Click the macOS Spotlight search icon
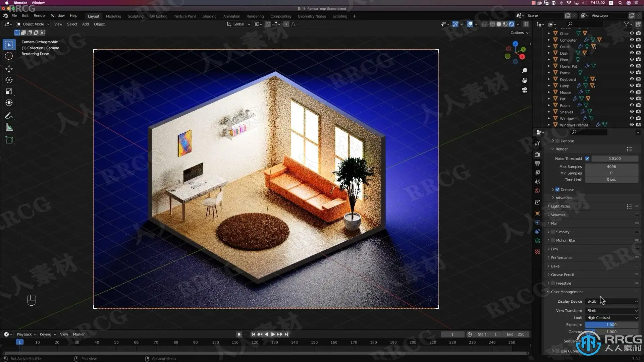Image resolution: width=644 pixels, height=362 pixels. coord(620,3)
